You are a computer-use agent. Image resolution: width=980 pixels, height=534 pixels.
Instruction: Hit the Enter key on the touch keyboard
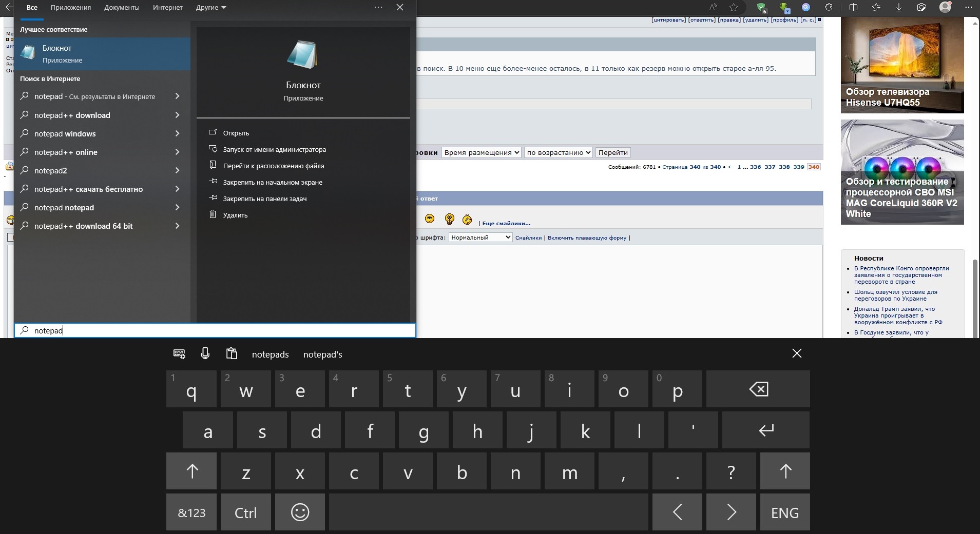pos(766,430)
